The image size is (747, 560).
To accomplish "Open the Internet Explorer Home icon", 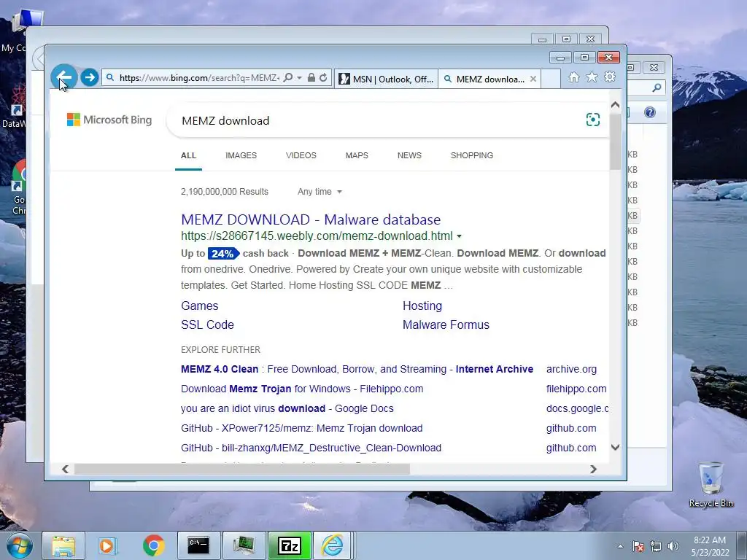I will click(573, 77).
